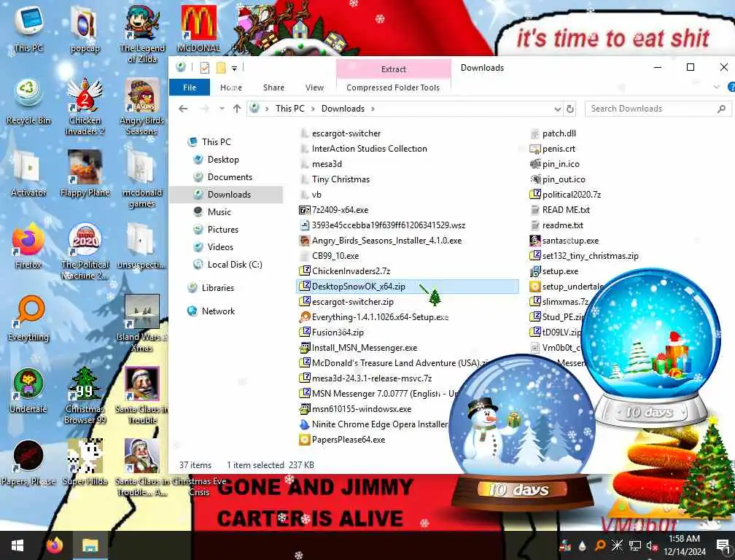Go up one folder level
The height and width of the screenshot is (560, 735).
point(237,109)
